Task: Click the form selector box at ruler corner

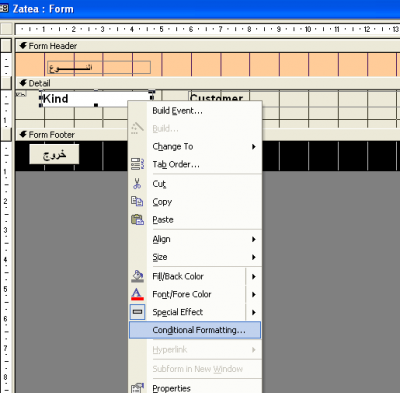Action: click(x=6, y=29)
